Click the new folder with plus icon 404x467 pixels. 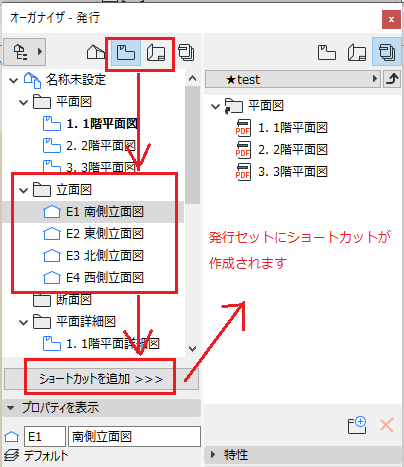pyautogui.click(x=357, y=425)
